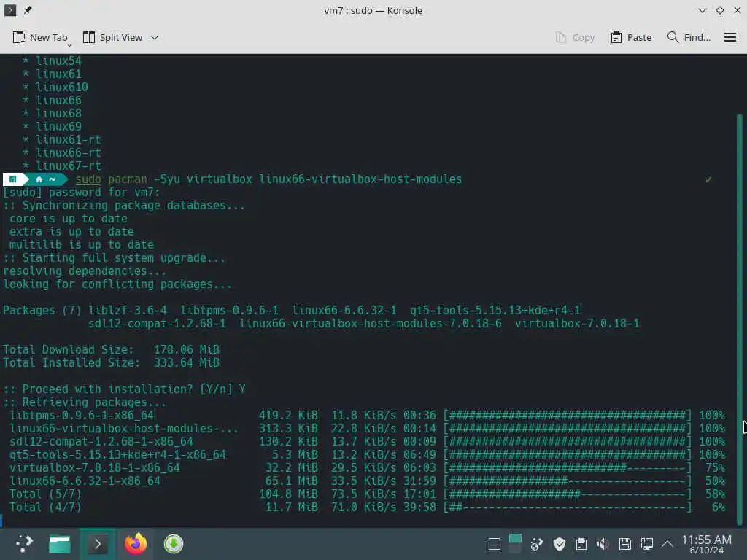The image size is (747, 560).
Task: Click the virtualbox-7.0.18-1-x86_64 progress bar
Action: (x=568, y=467)
